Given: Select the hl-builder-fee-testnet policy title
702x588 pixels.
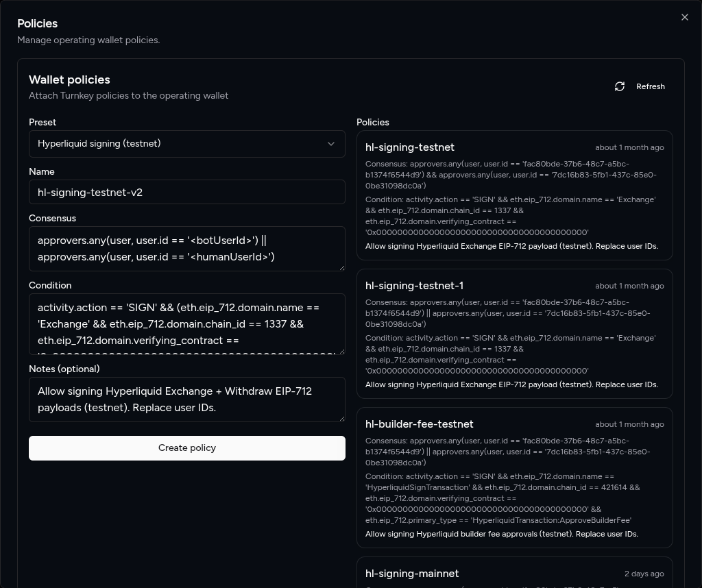Looking at the screenshot, I should (x=419, y=424).
